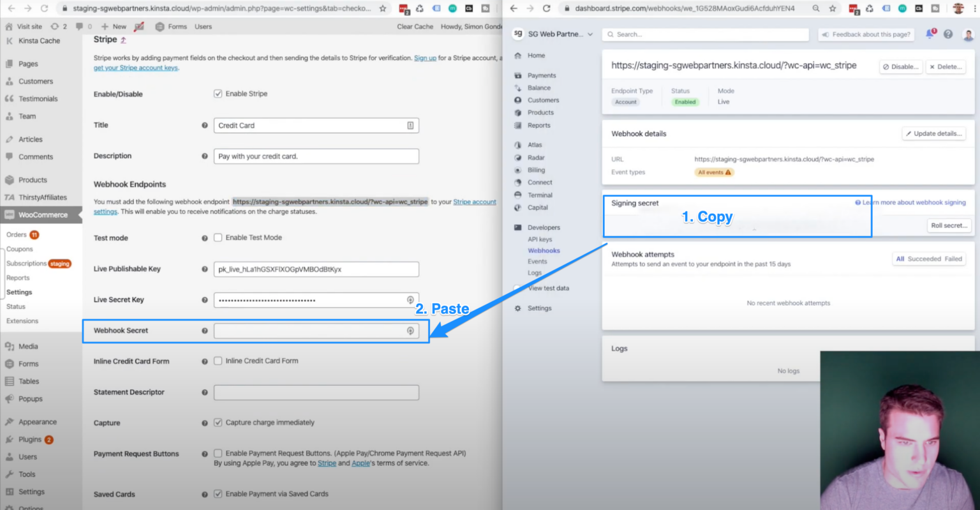This screenshot has height=510, width=980.
Task: Switch to the Webhooks section under Developers
Action: pos(544,250)
